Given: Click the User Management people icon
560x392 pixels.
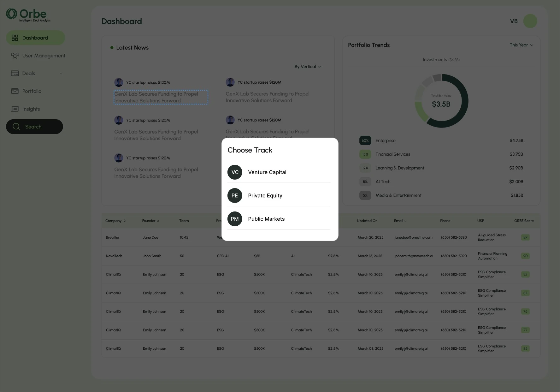Looking at the screenshot, I should click(15, 56).
